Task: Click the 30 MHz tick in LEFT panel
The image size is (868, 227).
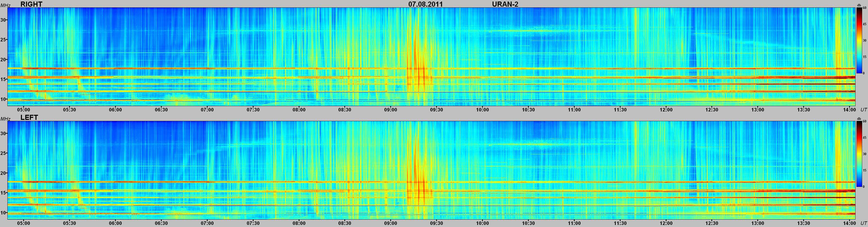Action: click(x=3, y=133)
